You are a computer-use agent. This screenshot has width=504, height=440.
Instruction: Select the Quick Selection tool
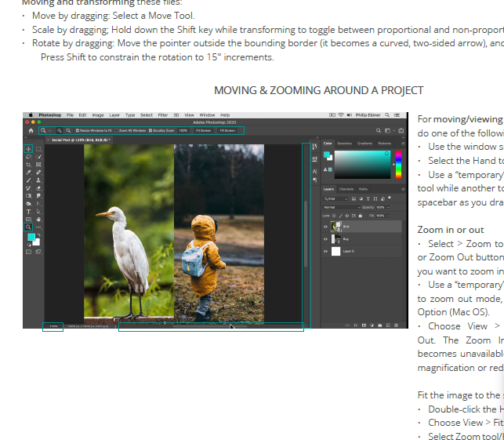click(38, 157)
